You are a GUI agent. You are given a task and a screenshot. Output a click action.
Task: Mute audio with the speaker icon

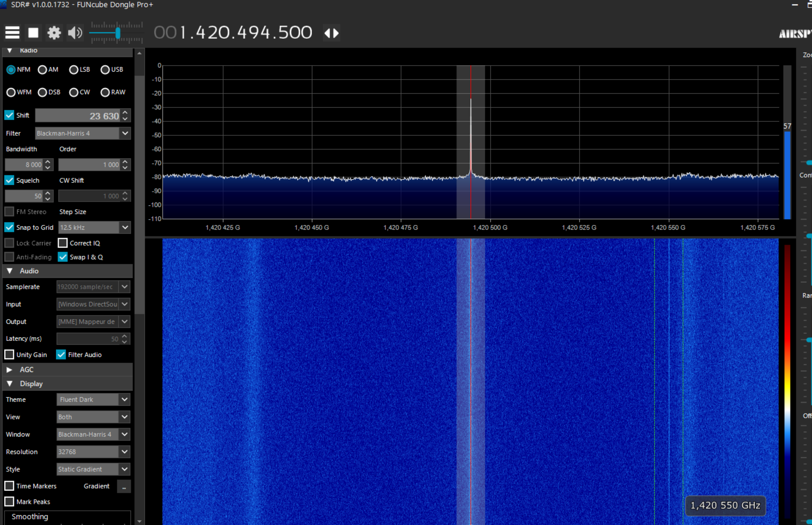point(75,33)
